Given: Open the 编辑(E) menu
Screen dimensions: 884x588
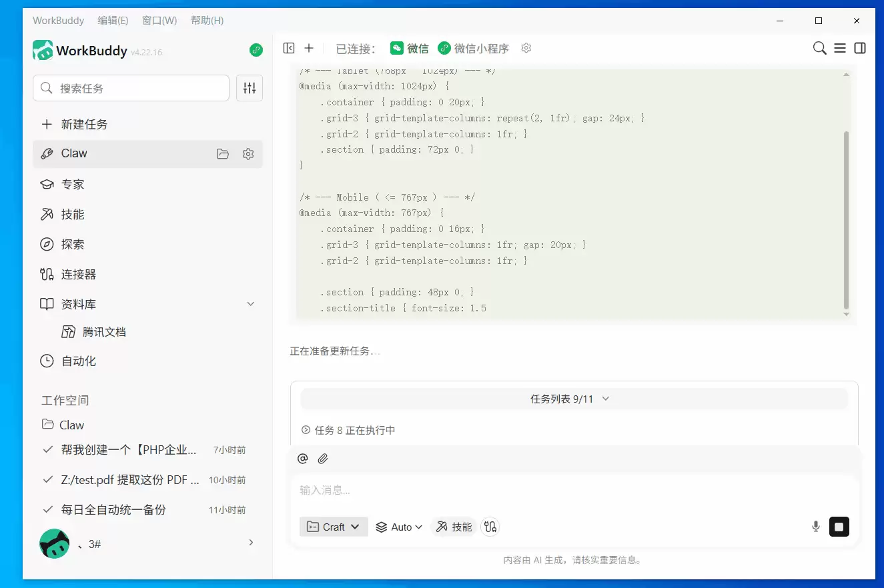Looking at the screenshot, I should point(113,20).
